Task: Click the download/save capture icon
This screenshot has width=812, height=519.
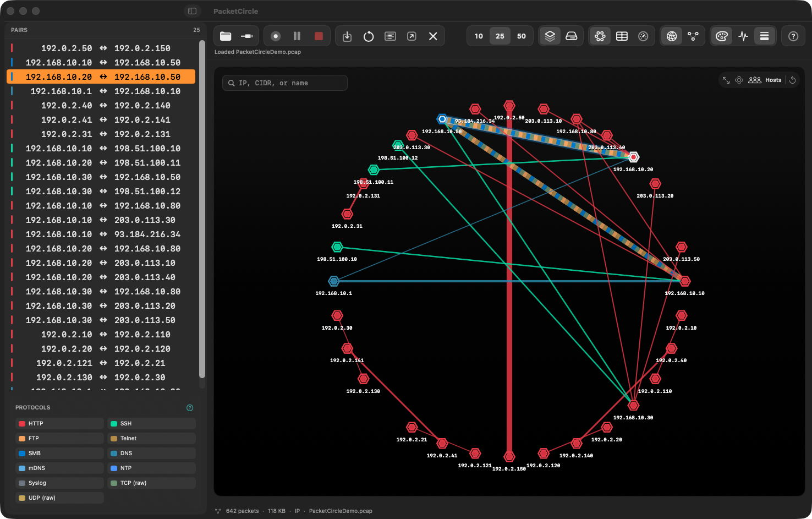Action: point(347,36)
